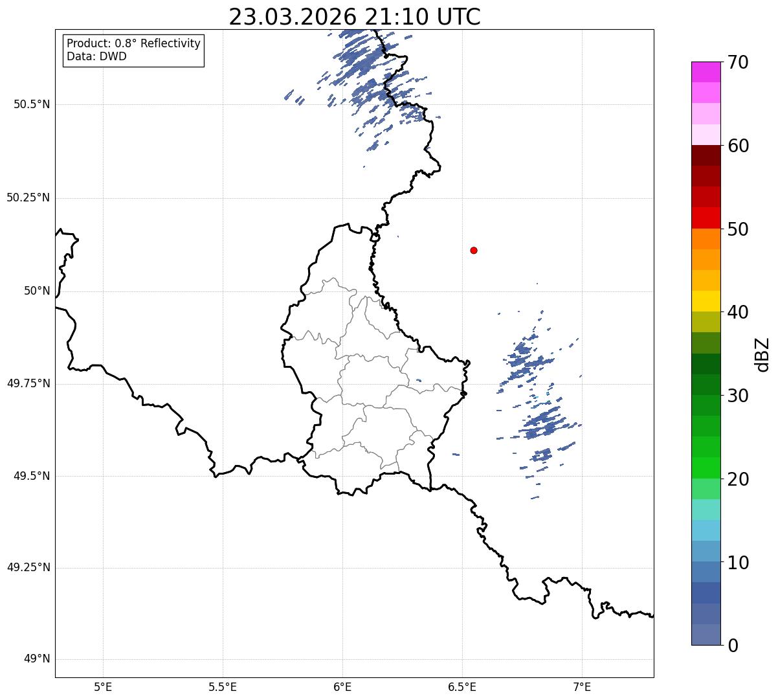
Task: Click the colorbar tick label 0
Action: pyautogui.click(x=732, y=646)
